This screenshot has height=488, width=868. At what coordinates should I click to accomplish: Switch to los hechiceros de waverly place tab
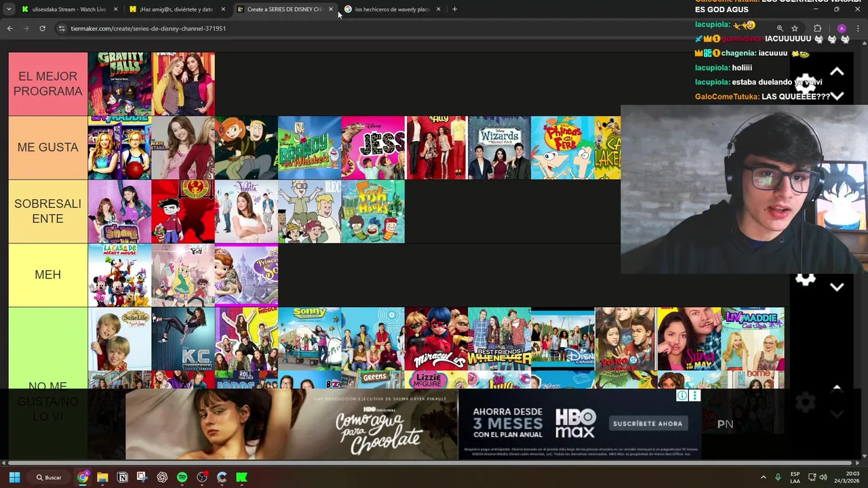[x=392, y=9]
